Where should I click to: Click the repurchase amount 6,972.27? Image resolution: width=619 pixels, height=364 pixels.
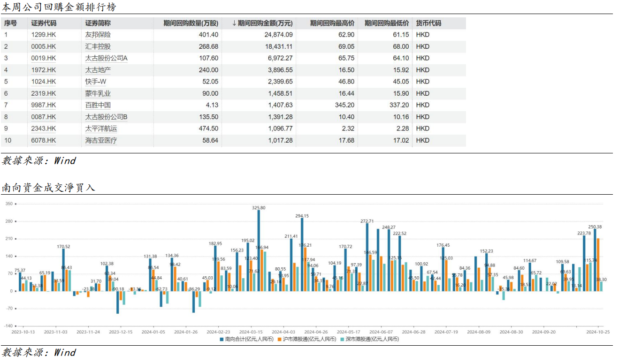280,58
